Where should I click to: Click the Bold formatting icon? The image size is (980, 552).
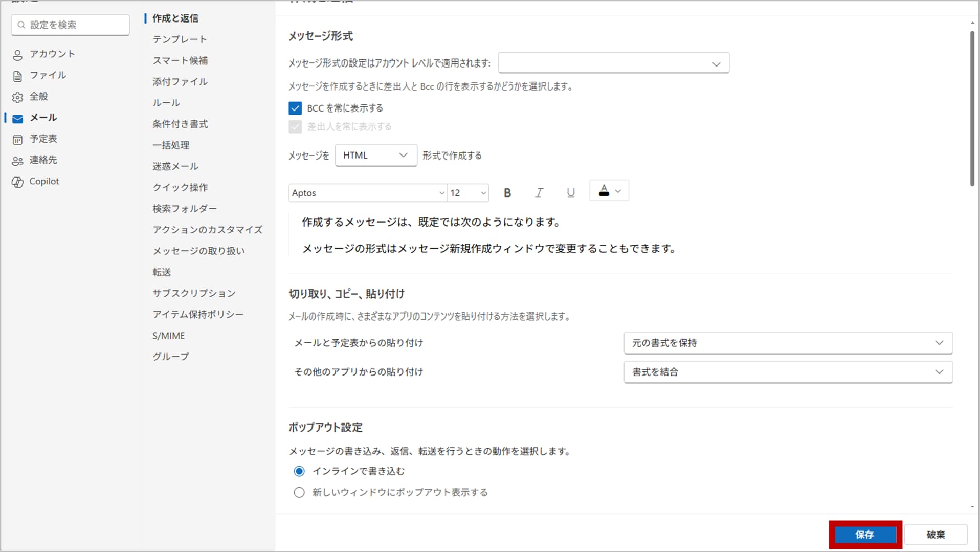[507, 193]
